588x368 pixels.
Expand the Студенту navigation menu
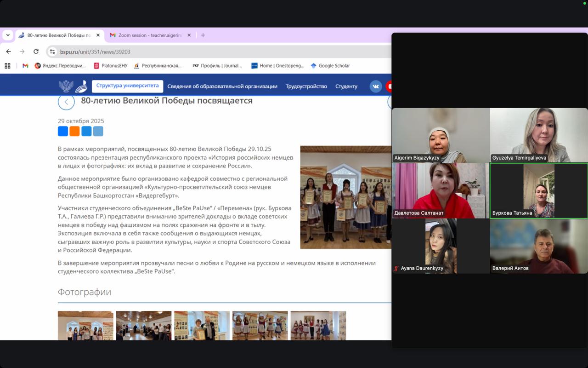[x=346, y=86]
